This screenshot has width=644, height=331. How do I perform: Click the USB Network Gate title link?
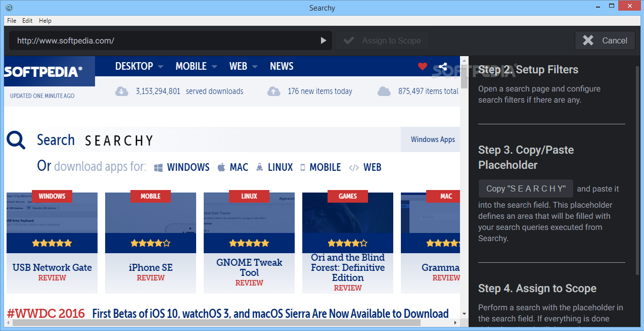click(x=52, y=267)
